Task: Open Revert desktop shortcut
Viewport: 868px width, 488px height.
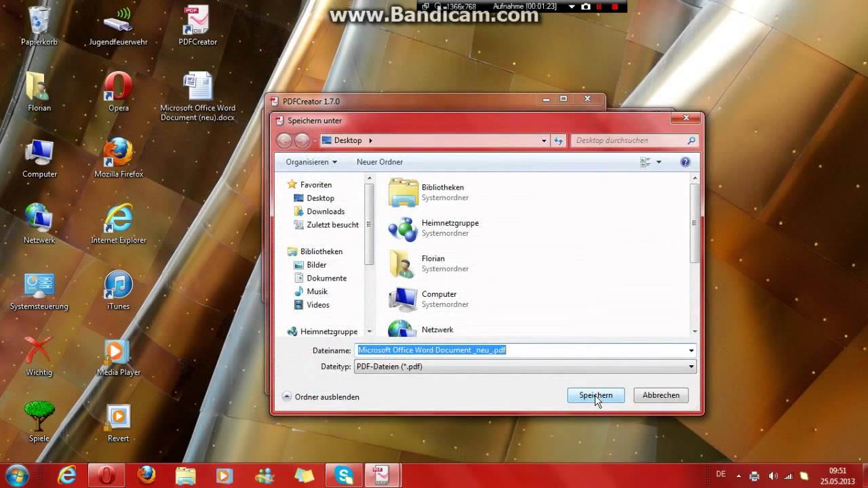Action: click(x=119, y=422)
